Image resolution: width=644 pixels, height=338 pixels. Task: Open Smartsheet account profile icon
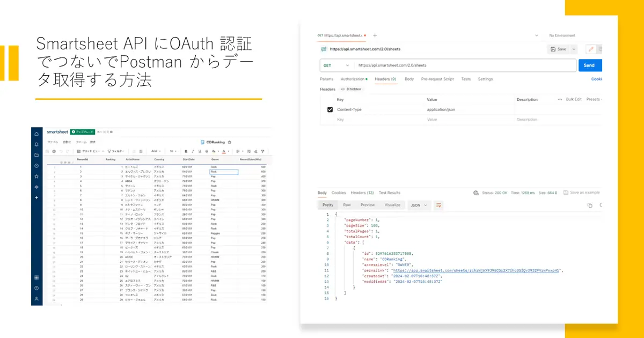pos(36,298)
